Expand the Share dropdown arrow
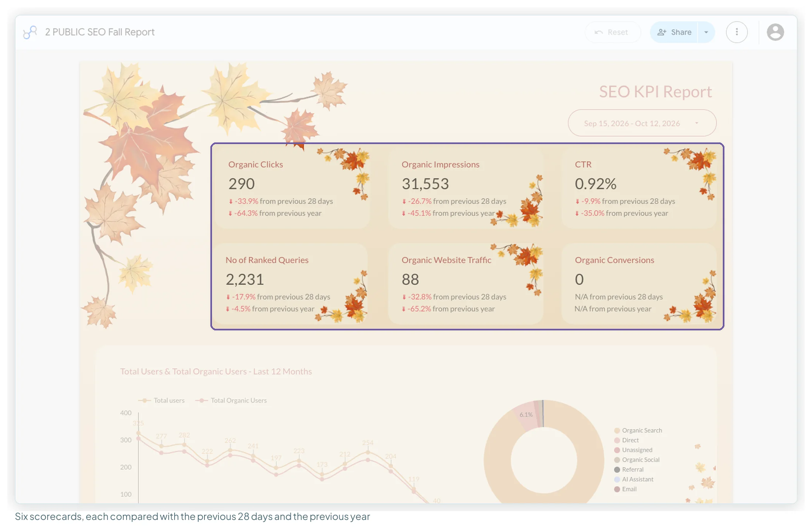Screen dimensions: 812x531 tap(706, 32)
